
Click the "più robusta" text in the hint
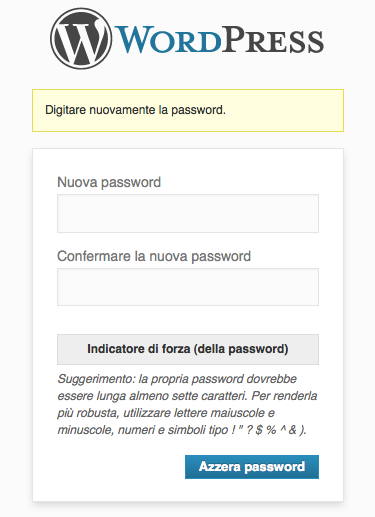pyautogui.click(x=88, y=413)
